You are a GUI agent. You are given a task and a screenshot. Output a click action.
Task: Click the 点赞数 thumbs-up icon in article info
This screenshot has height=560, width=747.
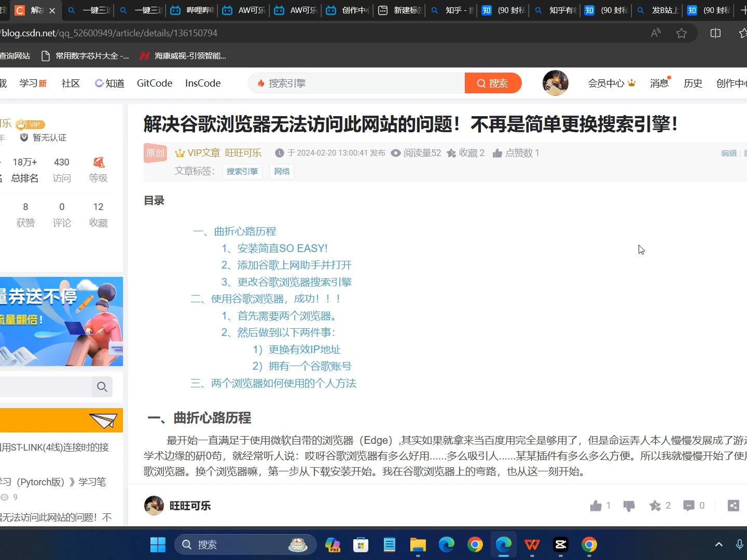pos(497,153)
